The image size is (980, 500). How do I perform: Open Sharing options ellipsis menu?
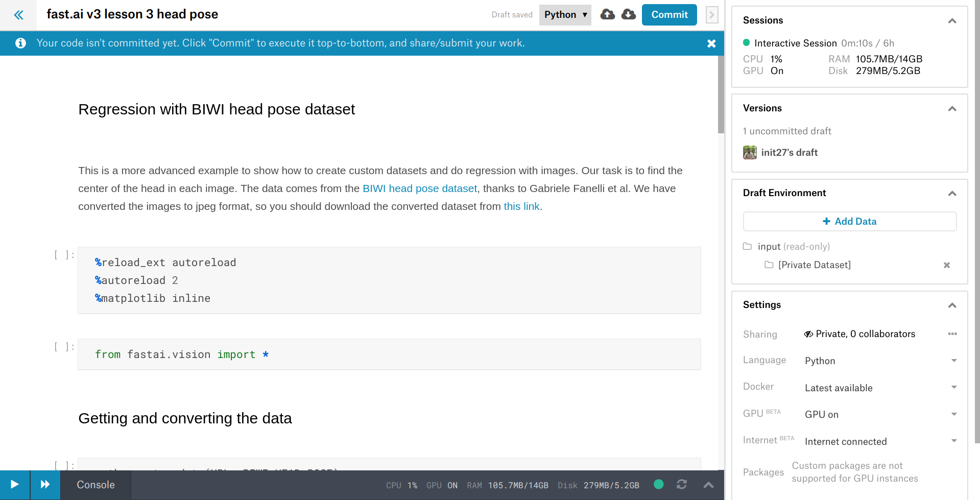pos(952,334)
